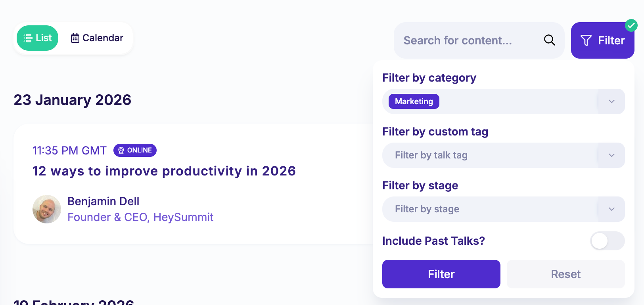The height and width of the screenshot is (305, 644).
Task: Switch to the List view tab
Action: 38,38
